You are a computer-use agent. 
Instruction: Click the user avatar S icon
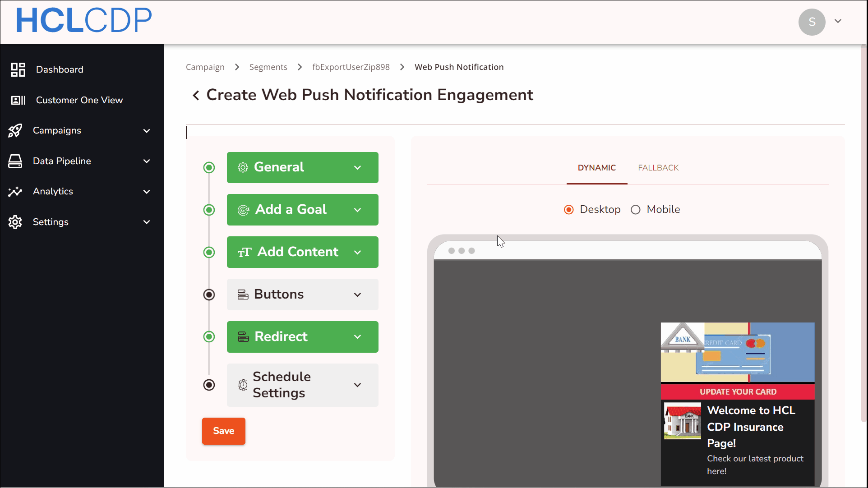coord(812,22)
